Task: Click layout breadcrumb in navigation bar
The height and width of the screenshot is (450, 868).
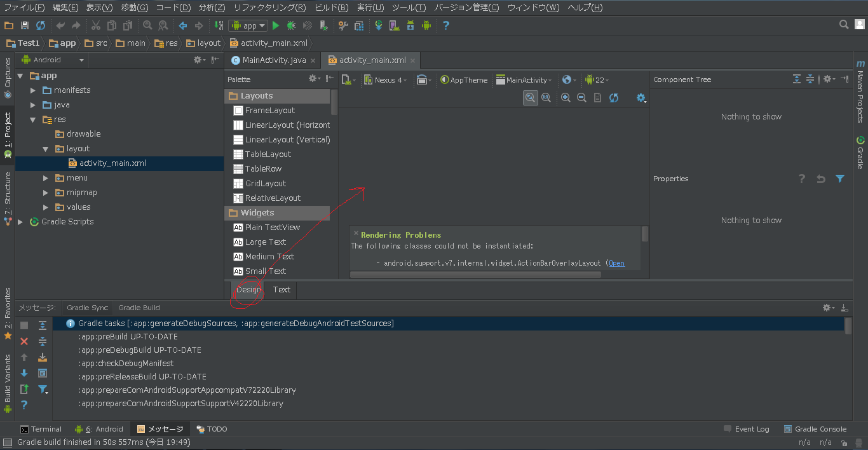Action: [203, 43]
